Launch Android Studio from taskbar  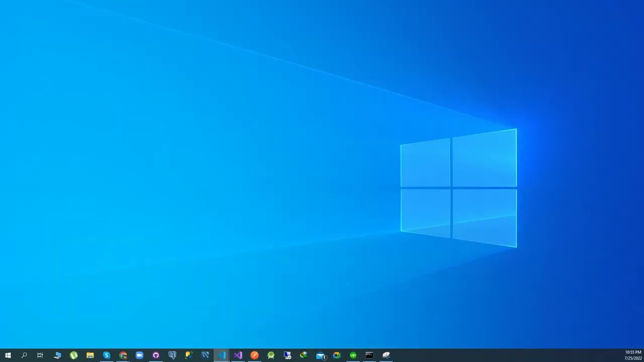pyautogui.click(x=271, y=355)
